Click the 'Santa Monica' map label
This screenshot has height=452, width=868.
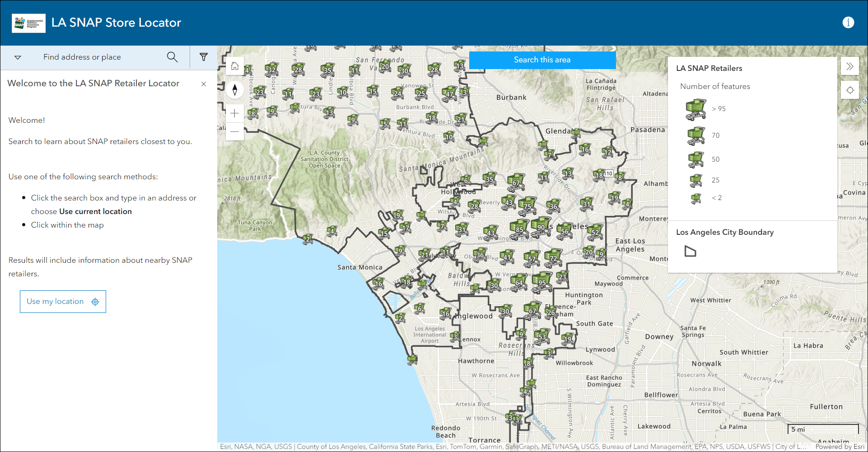[x=360, y=267]
